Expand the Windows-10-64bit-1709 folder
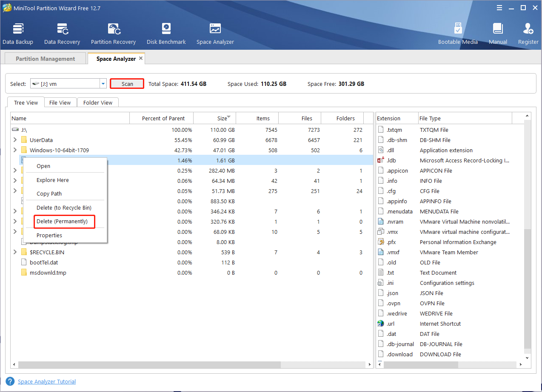 (15, 150)
